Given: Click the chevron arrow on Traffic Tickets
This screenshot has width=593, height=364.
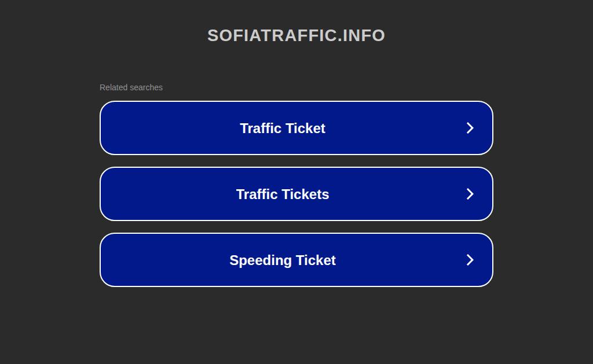Looking at the screenshot, I should tap(470, 194).
